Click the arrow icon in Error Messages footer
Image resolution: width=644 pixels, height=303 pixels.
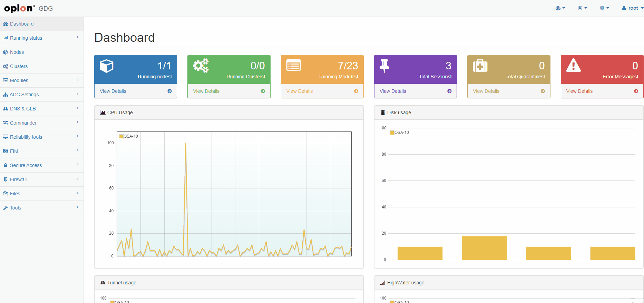636,91
